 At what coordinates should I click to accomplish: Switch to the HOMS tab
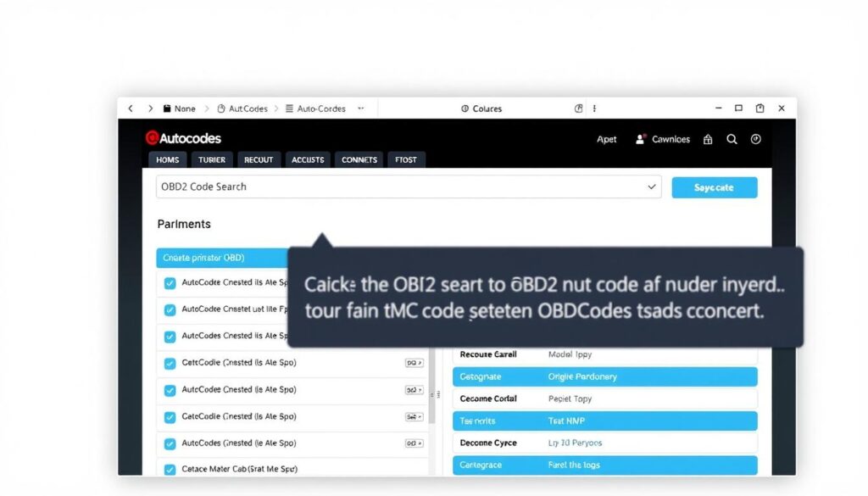point(167,160)
